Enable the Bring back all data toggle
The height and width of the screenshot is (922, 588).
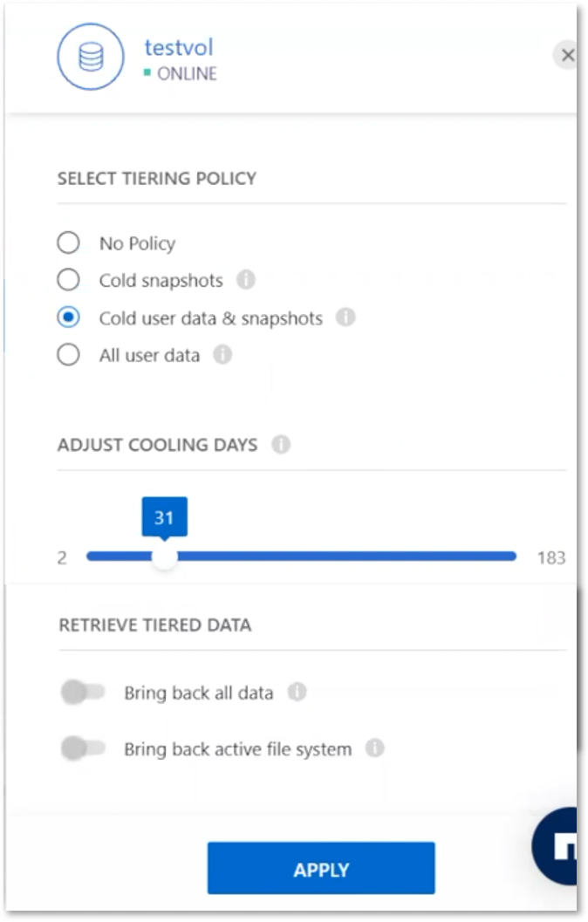(x=83, y=692)
